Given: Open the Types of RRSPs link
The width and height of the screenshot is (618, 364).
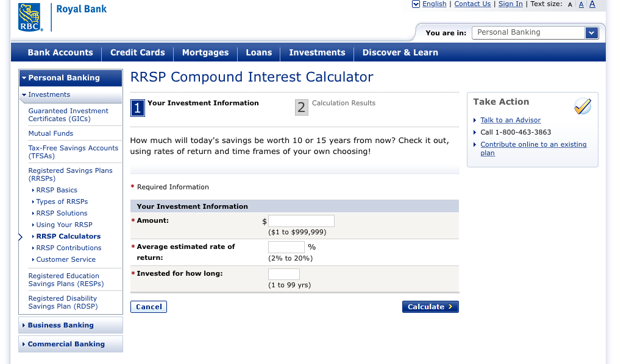Looking at the screenshot, I should [x=62, y=201].
